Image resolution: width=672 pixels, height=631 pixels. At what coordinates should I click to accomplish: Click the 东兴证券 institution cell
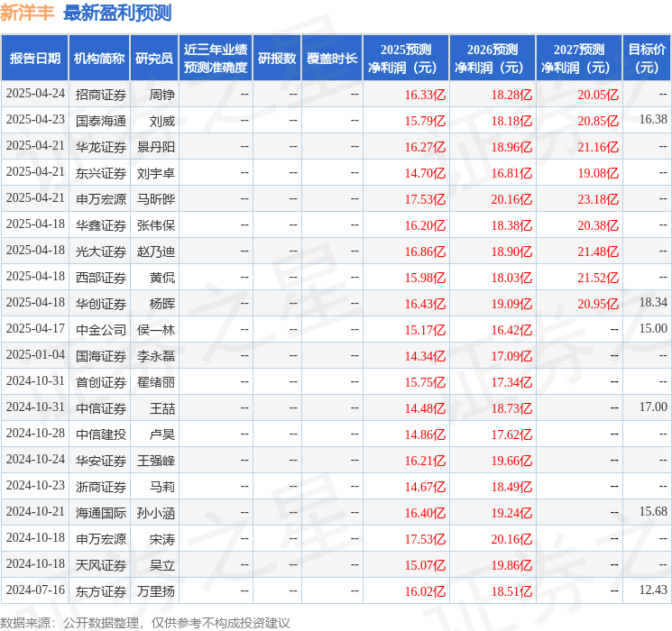(x=101, y=173)
